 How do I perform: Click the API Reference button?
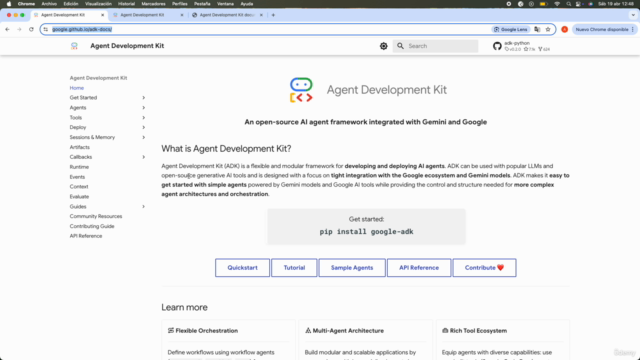click(419, 268)
